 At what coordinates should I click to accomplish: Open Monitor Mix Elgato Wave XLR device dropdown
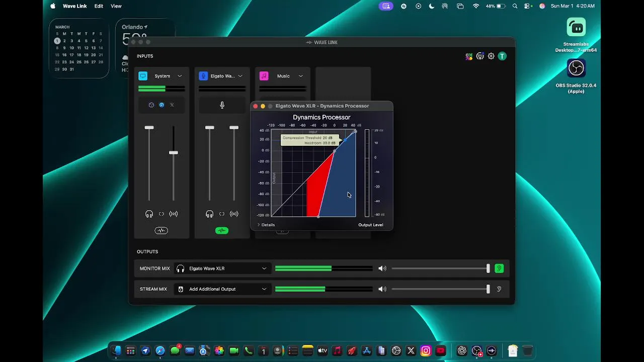[222, 268]
